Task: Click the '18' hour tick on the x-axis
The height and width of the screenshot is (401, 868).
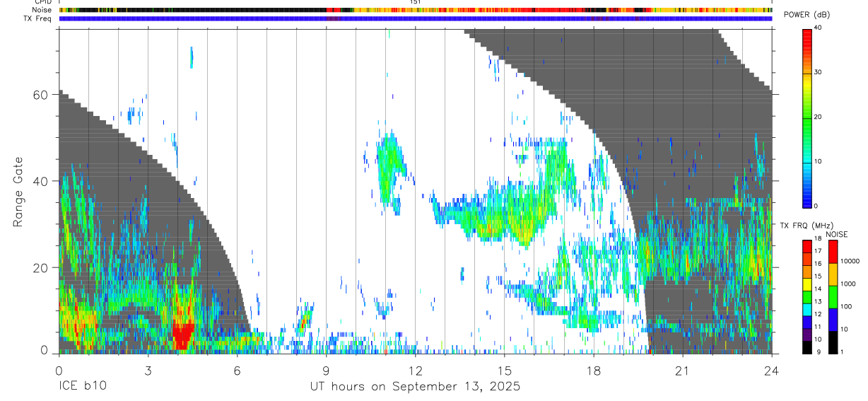Action: click(x=594, y=370)
